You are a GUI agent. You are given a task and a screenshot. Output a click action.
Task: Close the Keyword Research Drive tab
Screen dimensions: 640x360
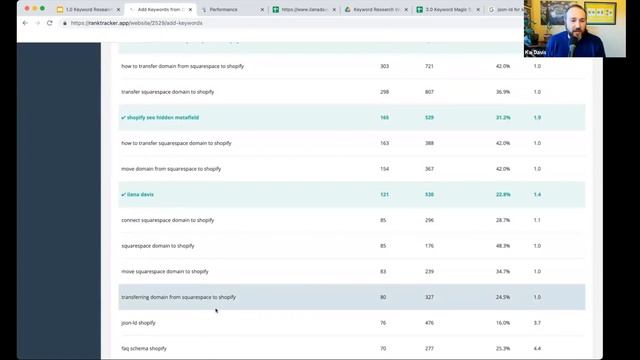coord(406,9)
